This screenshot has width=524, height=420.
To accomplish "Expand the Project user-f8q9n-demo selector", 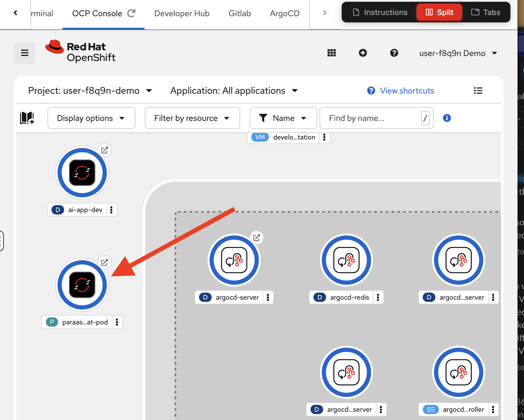I will click(x=90, y=91).
